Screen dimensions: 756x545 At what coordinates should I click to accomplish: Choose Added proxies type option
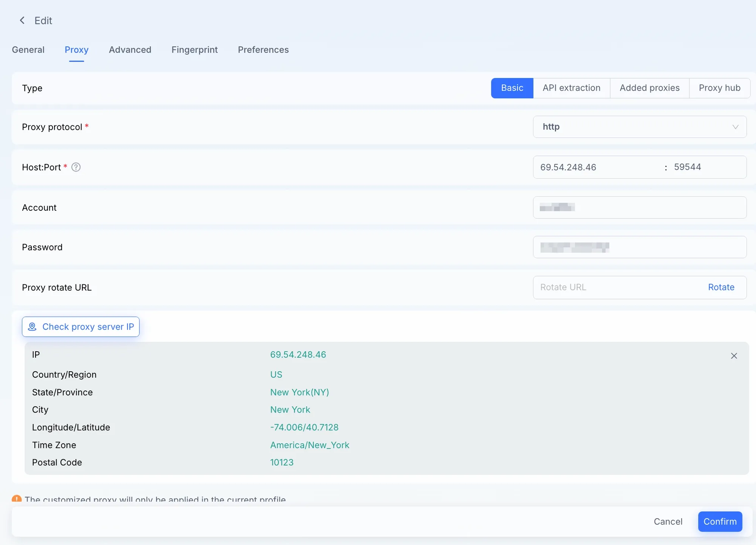point(649,88)
